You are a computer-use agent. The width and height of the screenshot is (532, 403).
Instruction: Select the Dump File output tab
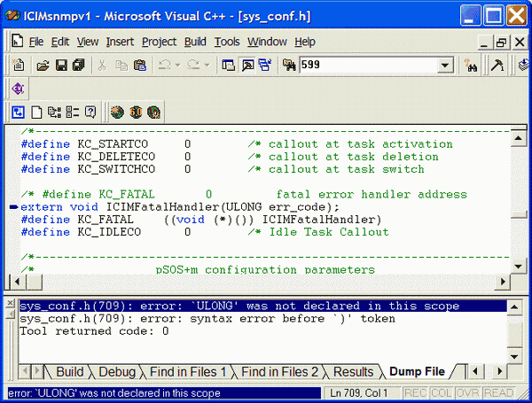[x=417, y=372]
